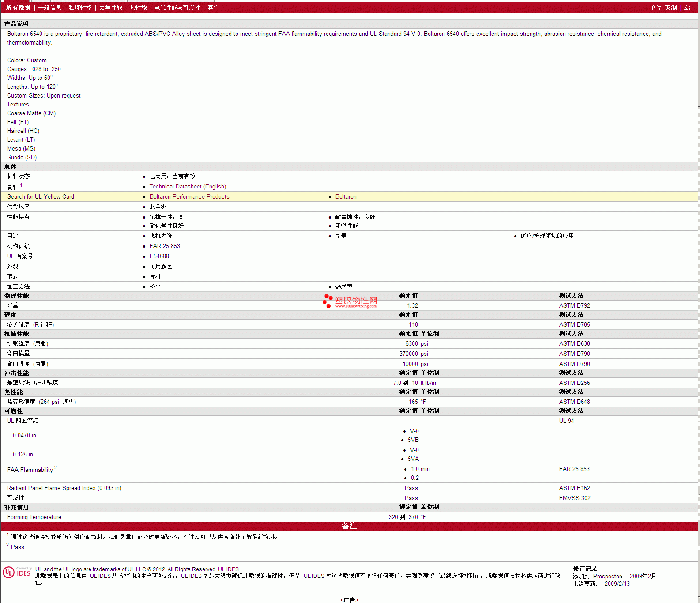
Task: Select the UL 94 test method
Action: [x=567, y=421]
